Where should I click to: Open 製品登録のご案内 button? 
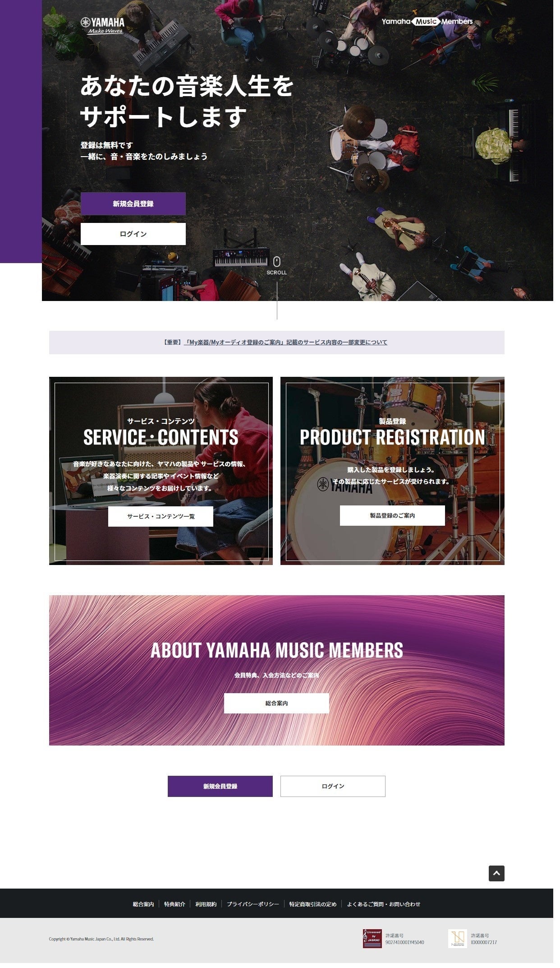392,515
